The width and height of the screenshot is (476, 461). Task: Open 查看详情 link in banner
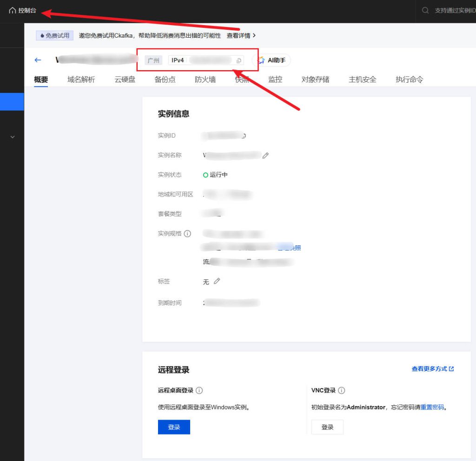[241, 35]
